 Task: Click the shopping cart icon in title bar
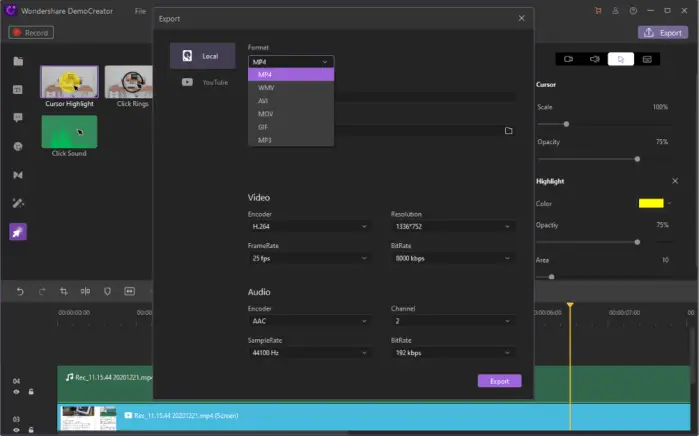598,11
